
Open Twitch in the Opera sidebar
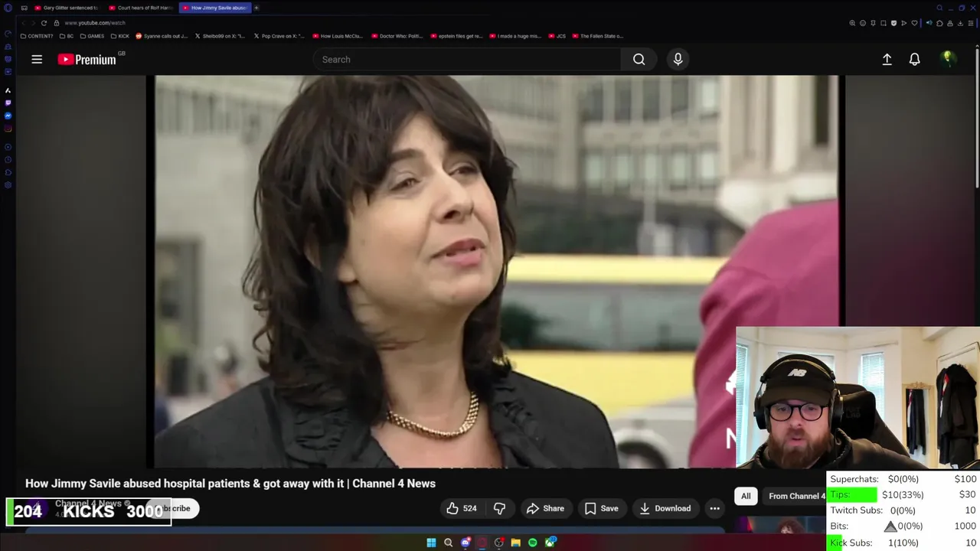(x=8, y=103)
